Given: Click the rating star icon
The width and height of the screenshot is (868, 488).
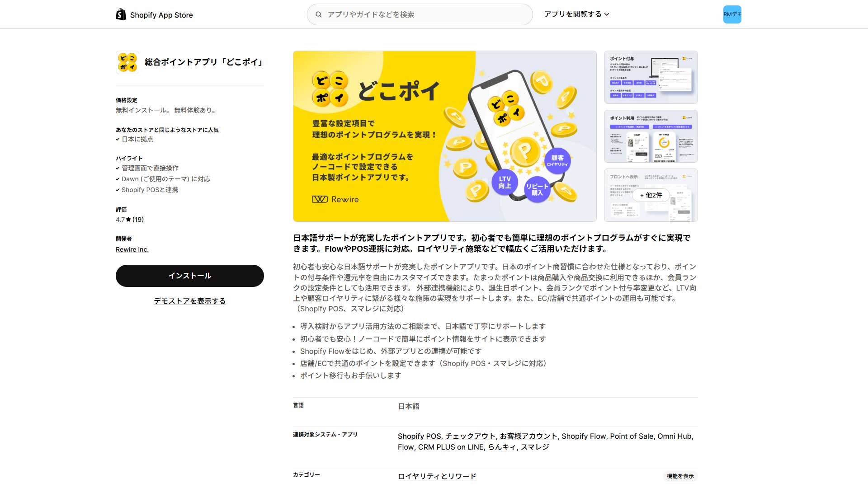Looking at the screenshot, I should (x=128, y=220).
